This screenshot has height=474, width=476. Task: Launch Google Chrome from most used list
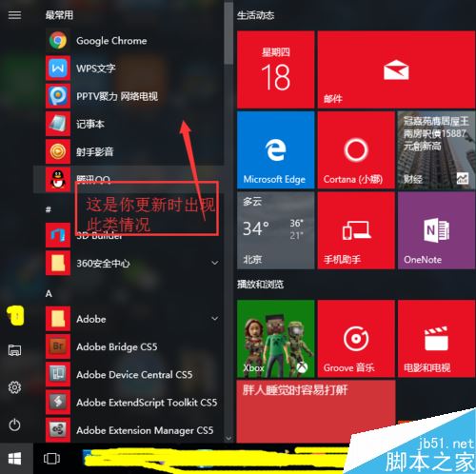[x=129, y=41]
